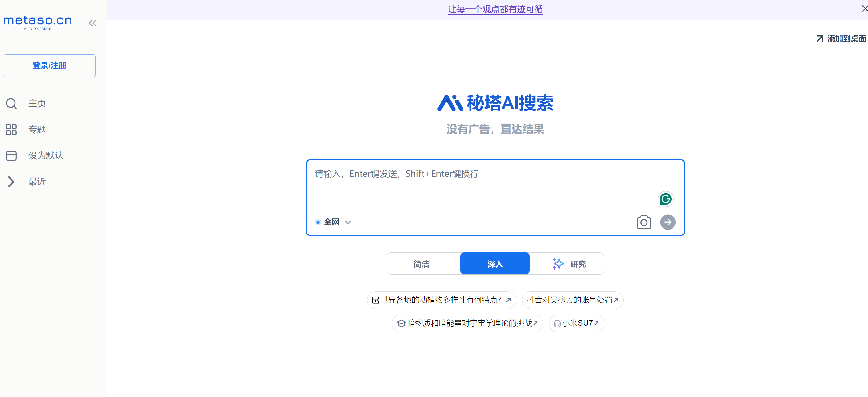Viewport: 868px width, 397px height.
Task: Collapse the sidebar with the double-chevron
Action: click(x=93, y=23)
